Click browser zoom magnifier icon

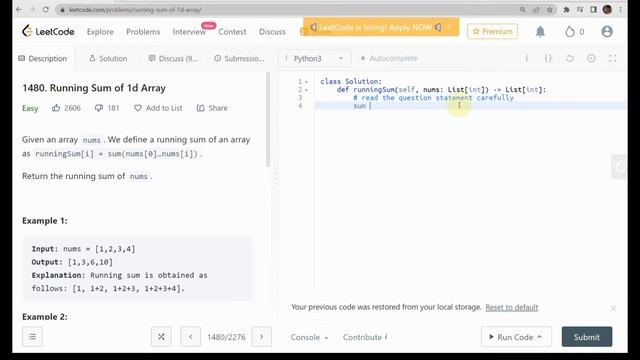coord(523,9)
